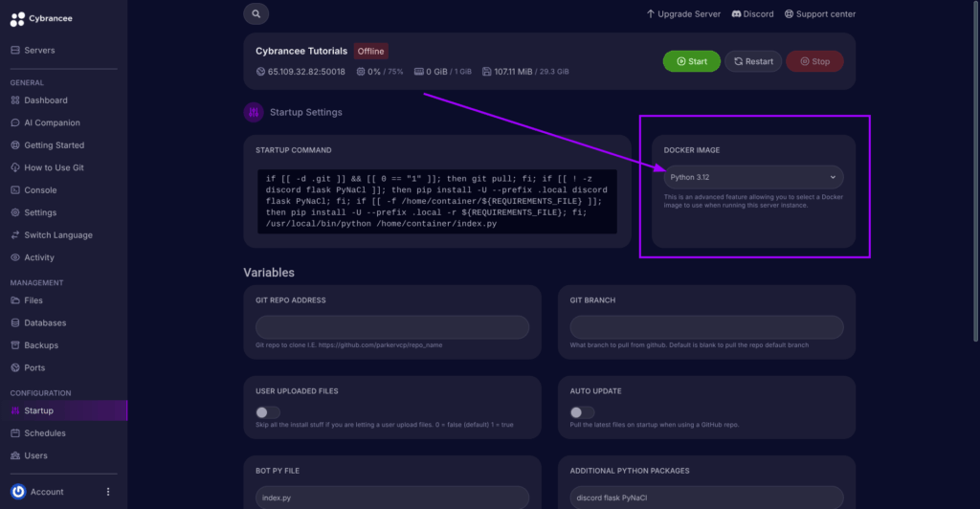Open the Account three-dot menu
This screenshot has height=509, width=980.
click(108, 492)
